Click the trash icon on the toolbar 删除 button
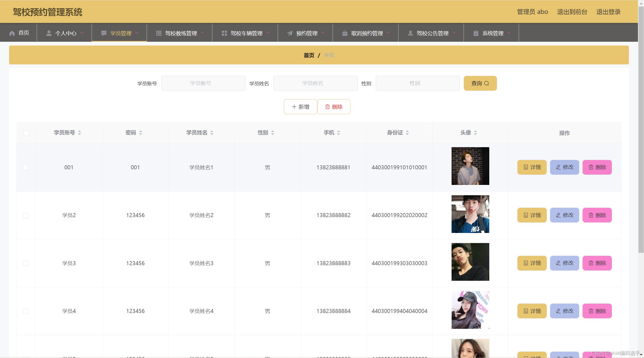644x358 pixels. (x=327, y=107)
